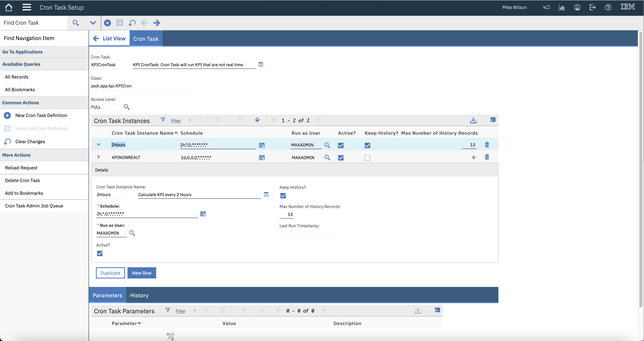The width and height of the screenshot is (644, 341).
Task: Click the New Cron Task toolbar icon
Action: [107, 23]
